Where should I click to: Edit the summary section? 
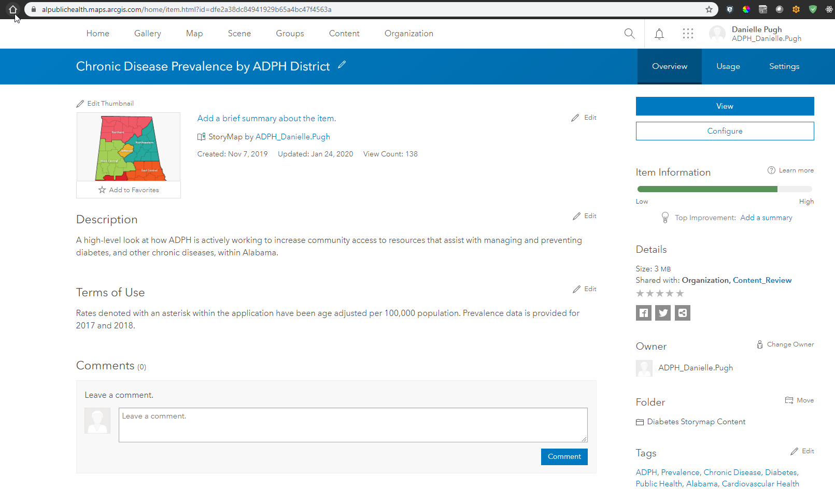tap(584, 118)
